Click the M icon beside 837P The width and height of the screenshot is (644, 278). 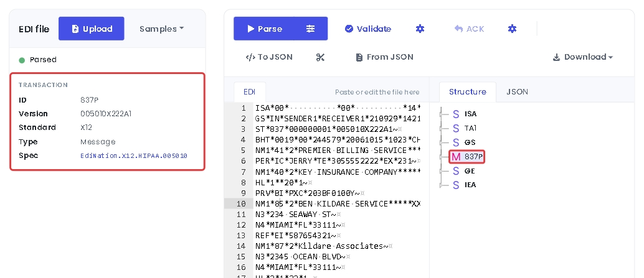(x=456, y=157)
